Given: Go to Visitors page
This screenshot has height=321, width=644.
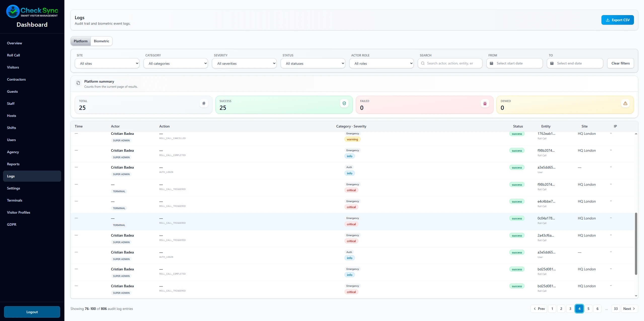Looking at the screenshot, I should coord(32,67).
